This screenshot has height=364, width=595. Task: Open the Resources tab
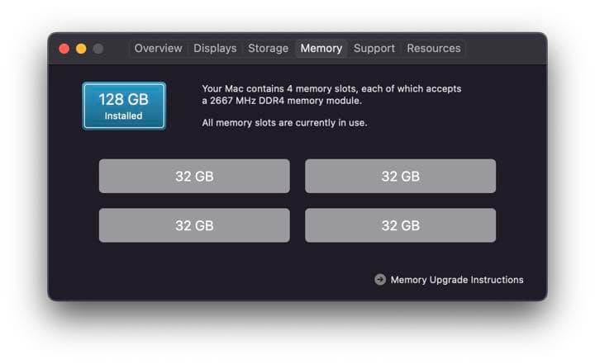pyautogui.click(x=434, y=49)
